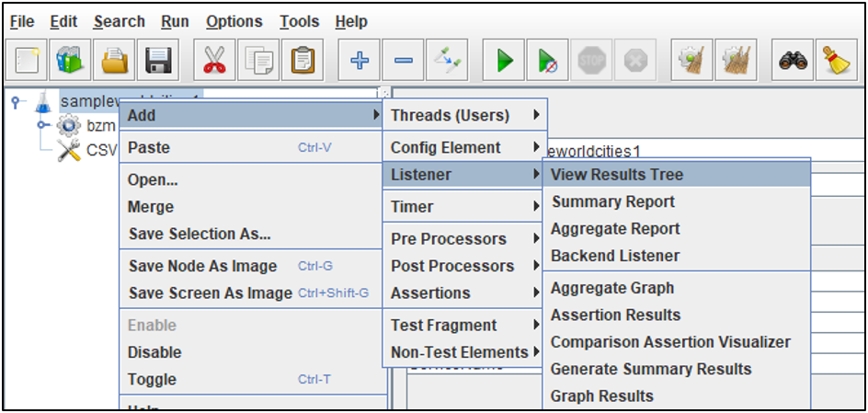The width and height of the screenshot is (868, 413).
Task: Click Disable in the context menu
Action: pyautogui.click(x=154, y=352)
